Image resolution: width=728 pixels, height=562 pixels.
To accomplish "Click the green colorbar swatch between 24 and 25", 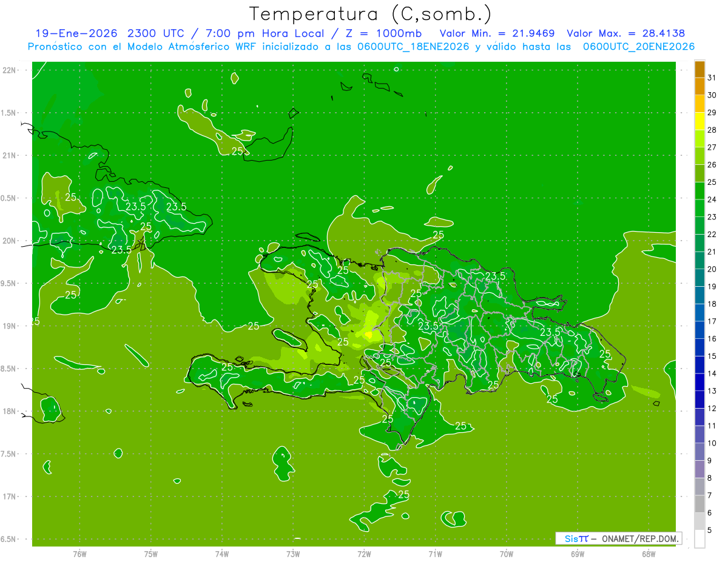I will pos(699,191).
